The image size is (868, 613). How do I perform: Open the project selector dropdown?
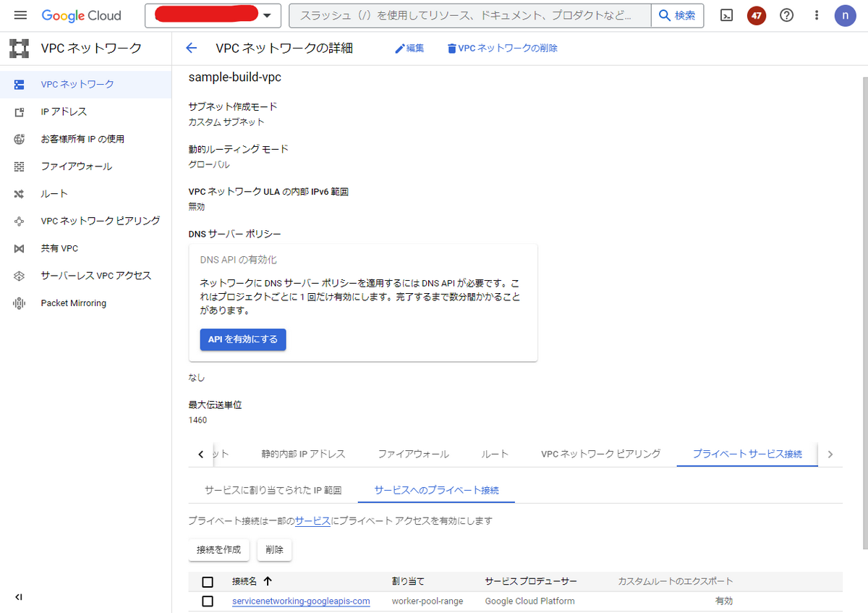pos(213,15)
